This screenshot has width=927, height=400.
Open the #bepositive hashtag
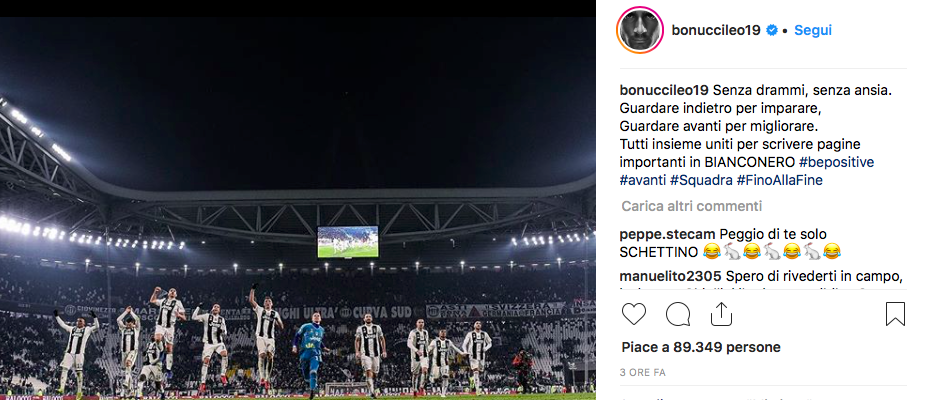836,162
